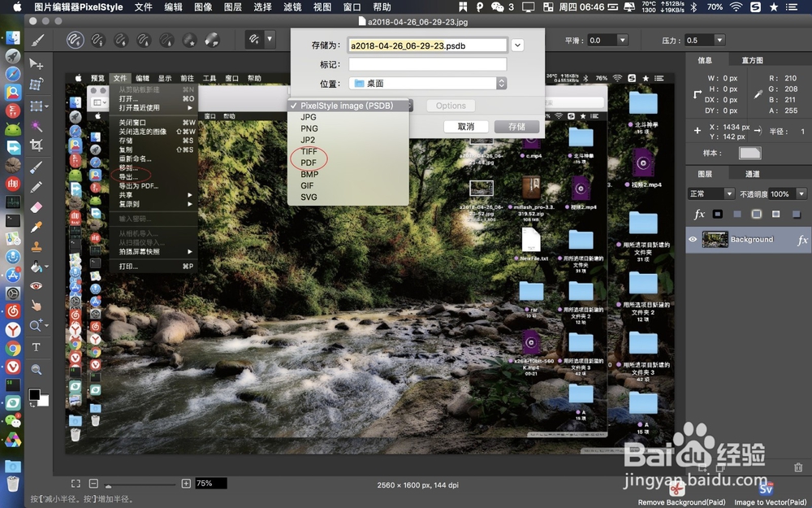Click the foreground color swatch
Image resolution: width=812 pixels, height=508 pixels.
(33, 396)
